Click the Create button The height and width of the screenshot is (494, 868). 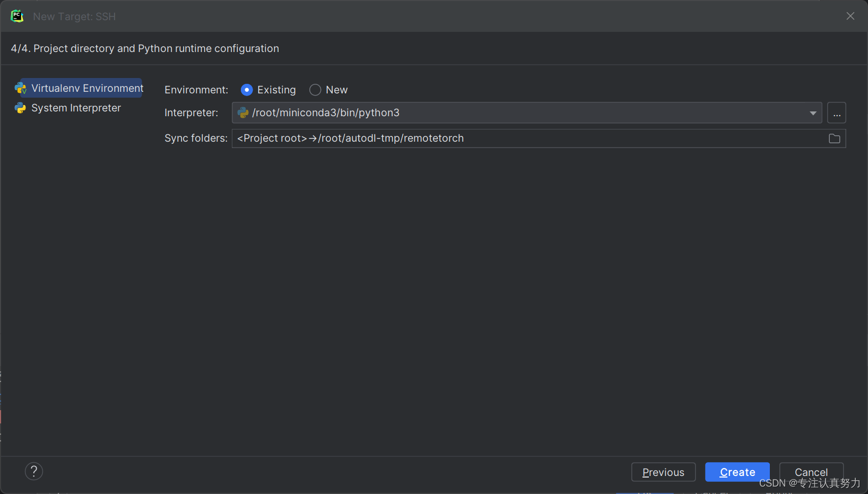(737, 472)
